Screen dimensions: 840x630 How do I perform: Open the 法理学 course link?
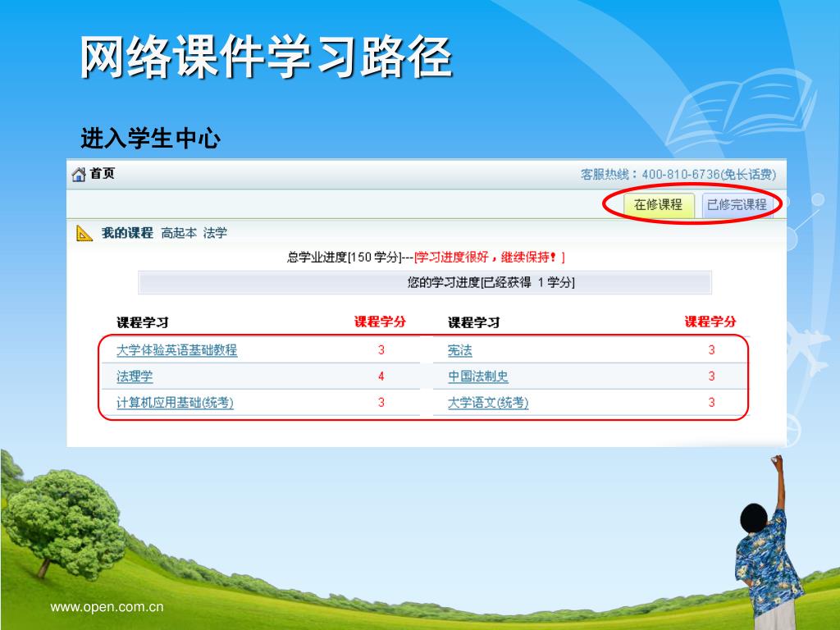(x=135, y=376)
